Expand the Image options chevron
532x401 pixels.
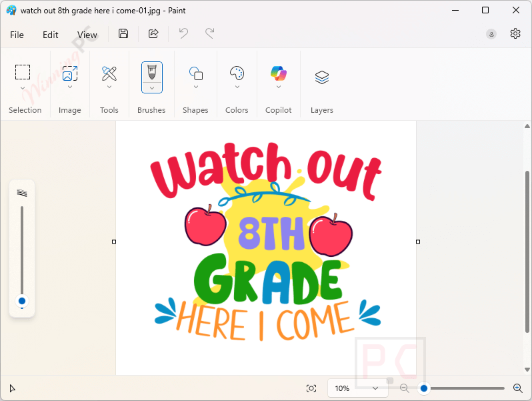click(x=70, y=87)
